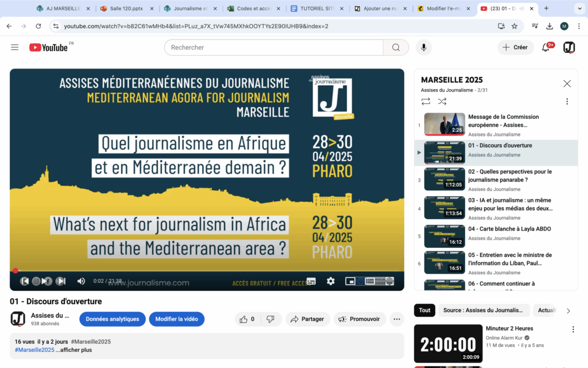Screen dimensions: 588x368
Task: Dislike the video with thumbs down
Action: coord(270,319)
